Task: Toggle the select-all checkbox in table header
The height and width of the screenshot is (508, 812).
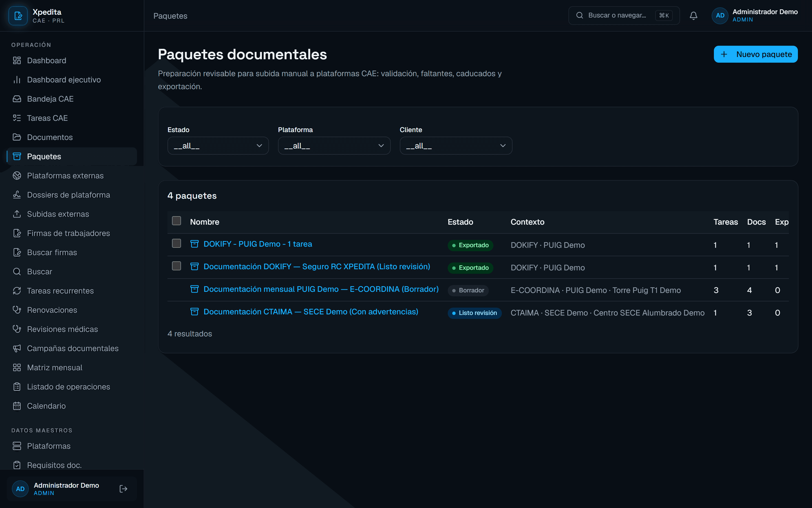Action: click(176, 221)
